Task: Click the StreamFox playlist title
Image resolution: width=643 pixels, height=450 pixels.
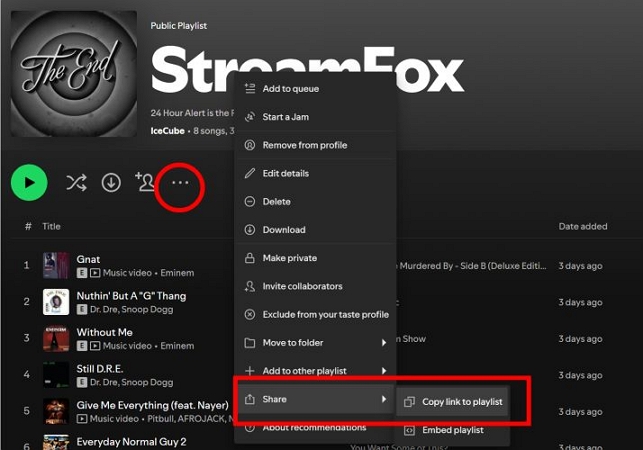Action: [x=307, y=70]
